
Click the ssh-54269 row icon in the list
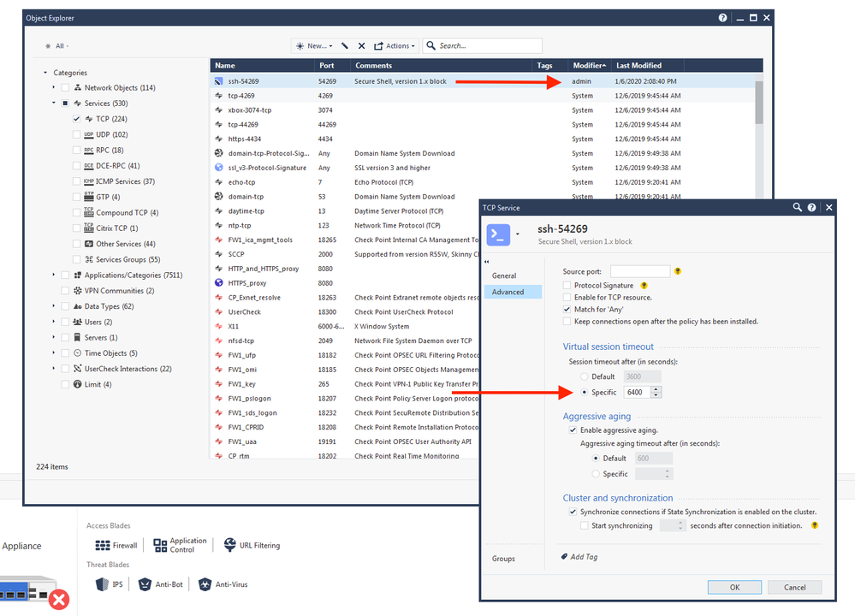point(218,81)
